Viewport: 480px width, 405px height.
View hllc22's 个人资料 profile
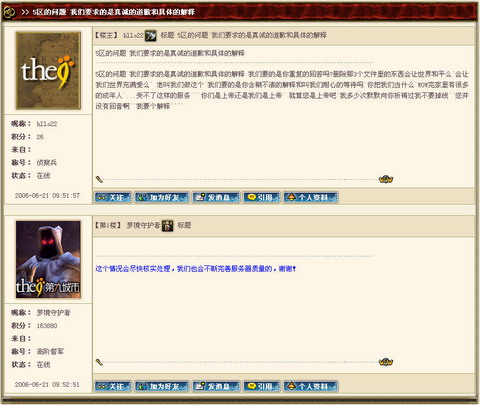click(311, 197)
